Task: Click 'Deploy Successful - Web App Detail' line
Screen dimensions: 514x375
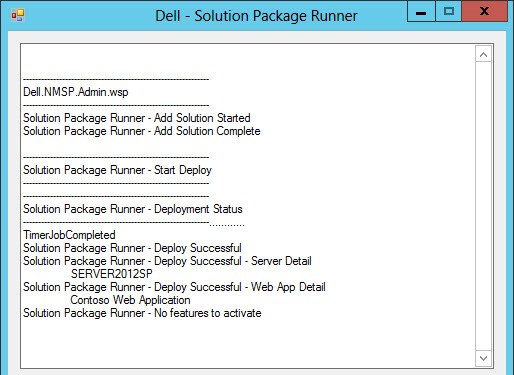Action: 174,287
